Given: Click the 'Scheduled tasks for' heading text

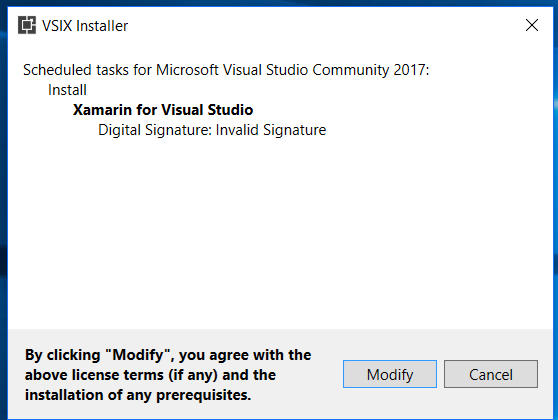Looking at the screenshot, I should click(88, 70).
